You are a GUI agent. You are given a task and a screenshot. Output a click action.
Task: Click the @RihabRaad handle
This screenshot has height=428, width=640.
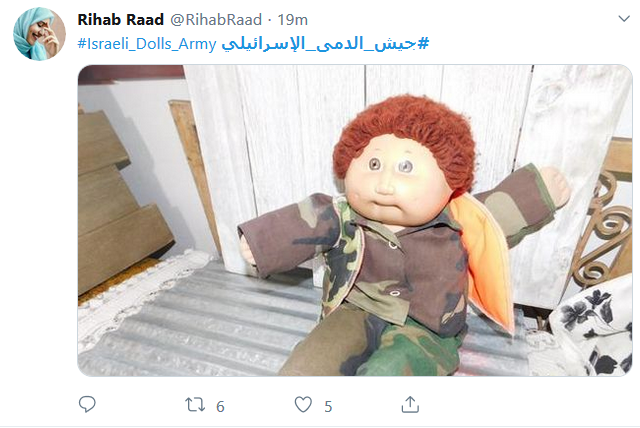pos(216,19)
